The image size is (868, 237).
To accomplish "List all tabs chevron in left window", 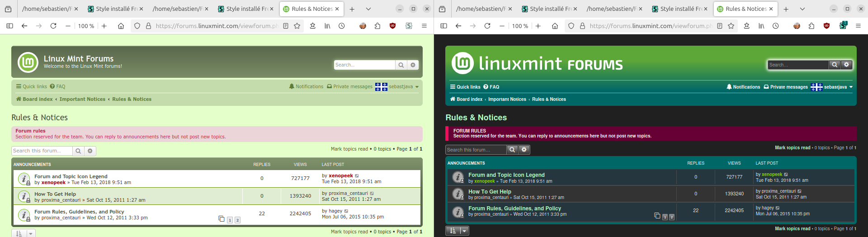I will coord(368,9).
